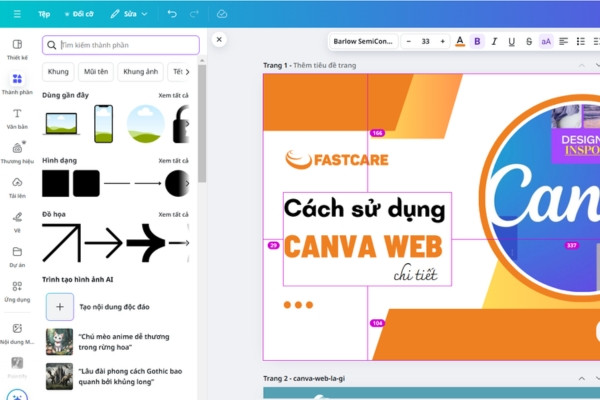The image size is (600, 400).
Task: Open the magic assistant sparkle button
Action: [17, 395]
